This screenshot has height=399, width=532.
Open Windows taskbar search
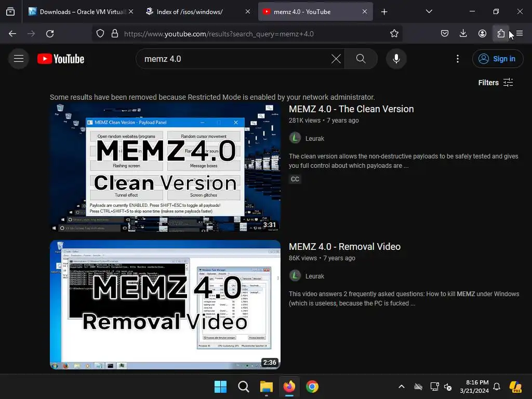pyautogui.click(x=243, y=387)
